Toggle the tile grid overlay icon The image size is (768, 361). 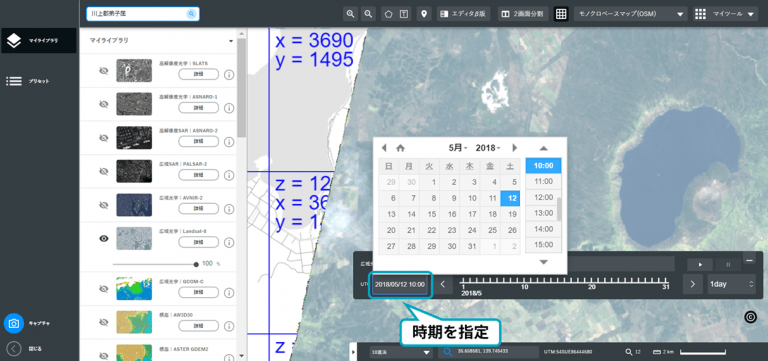[x=561, y=14]
